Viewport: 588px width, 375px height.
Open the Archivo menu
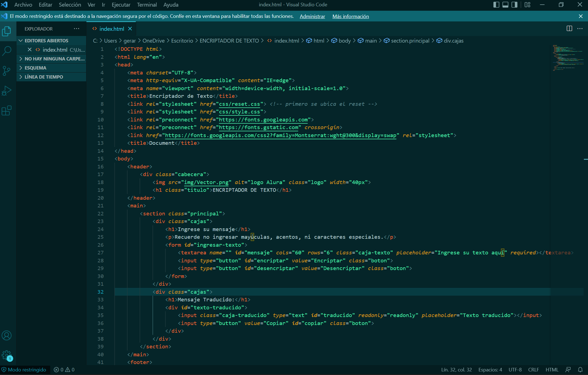pyautogui.click(x=23, y=5)
